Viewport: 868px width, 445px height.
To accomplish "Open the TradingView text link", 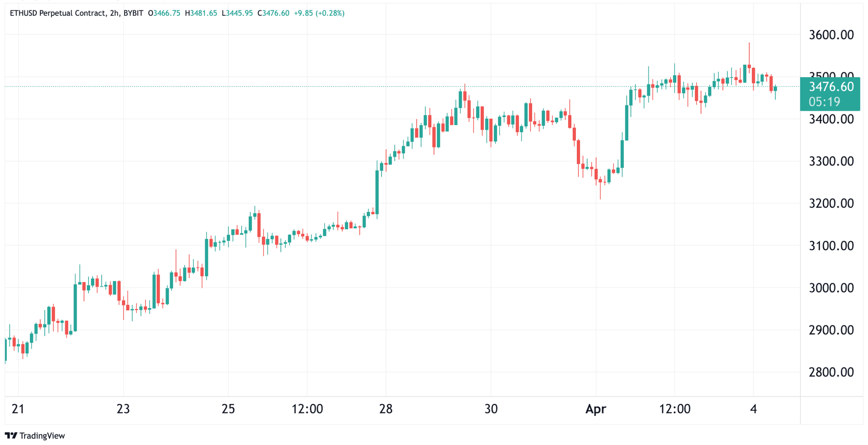I will (x=42, y=436).
